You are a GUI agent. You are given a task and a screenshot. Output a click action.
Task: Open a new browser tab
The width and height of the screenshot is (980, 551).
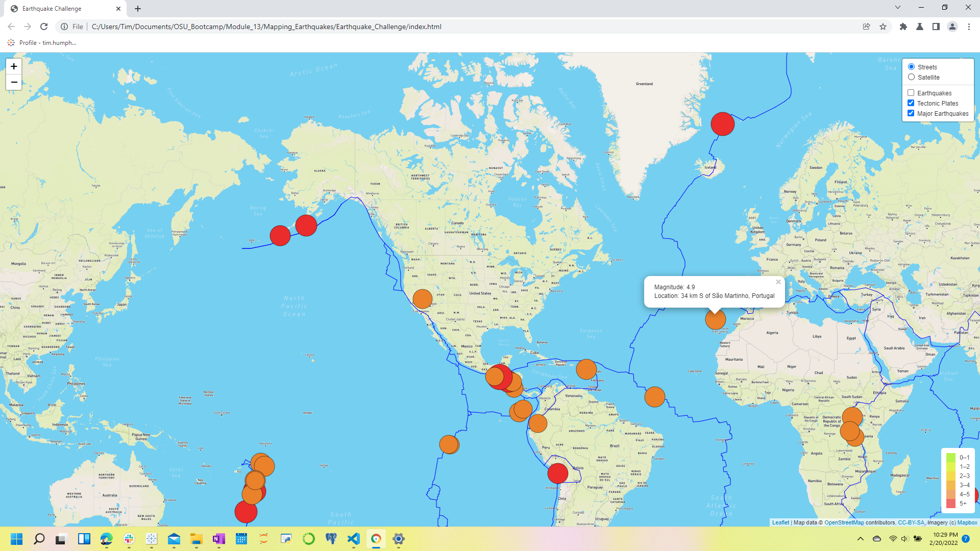pos(138,9)
